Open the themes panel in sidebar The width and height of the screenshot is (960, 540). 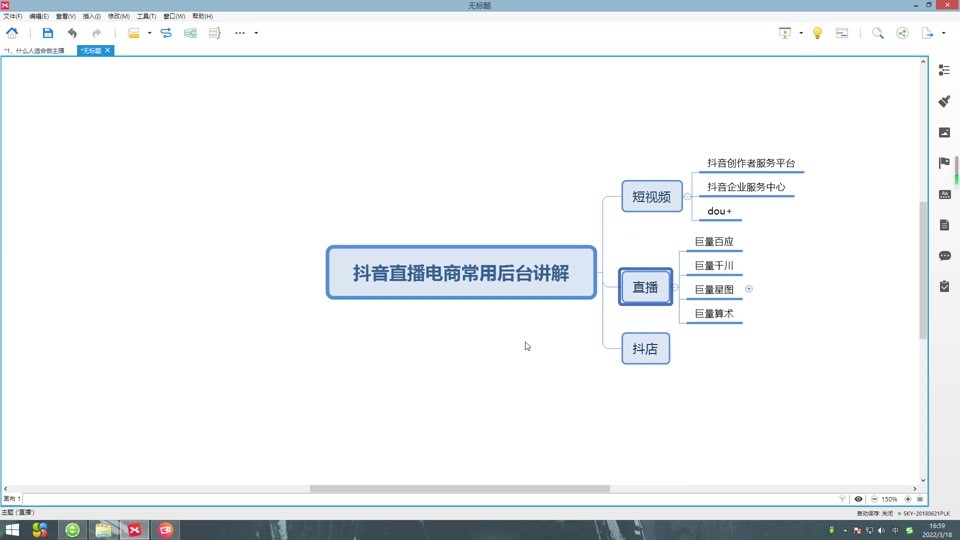point(944,194)
